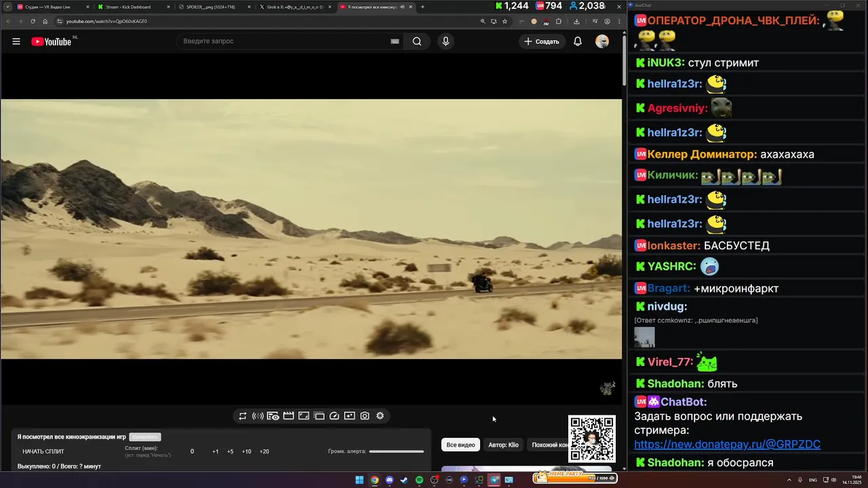Open clock showing 19:46 in tray
Image resolution: width=868 pixels, height=488 pixels.
852,480
